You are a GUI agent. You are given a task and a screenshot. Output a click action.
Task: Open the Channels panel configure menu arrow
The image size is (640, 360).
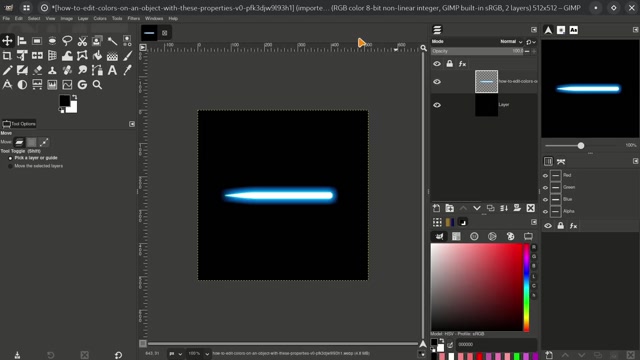[x=636, y=161]
